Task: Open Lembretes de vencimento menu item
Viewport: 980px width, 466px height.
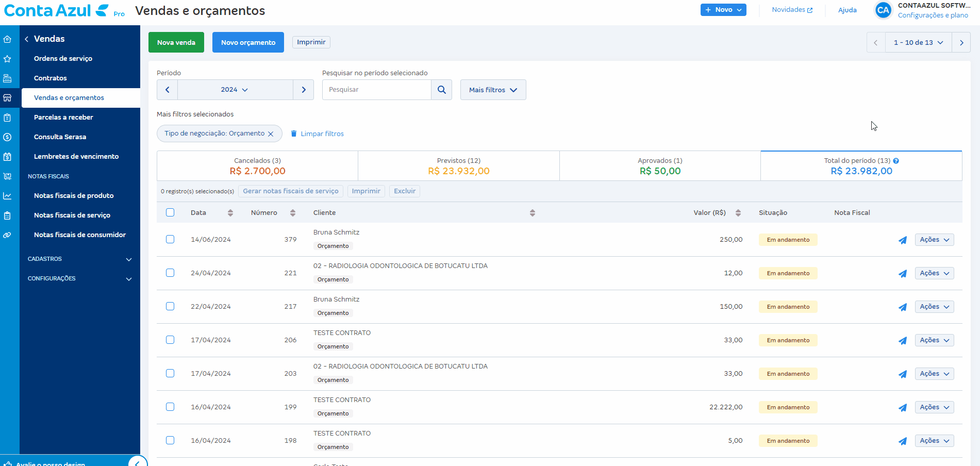Action: pos(76,157)
